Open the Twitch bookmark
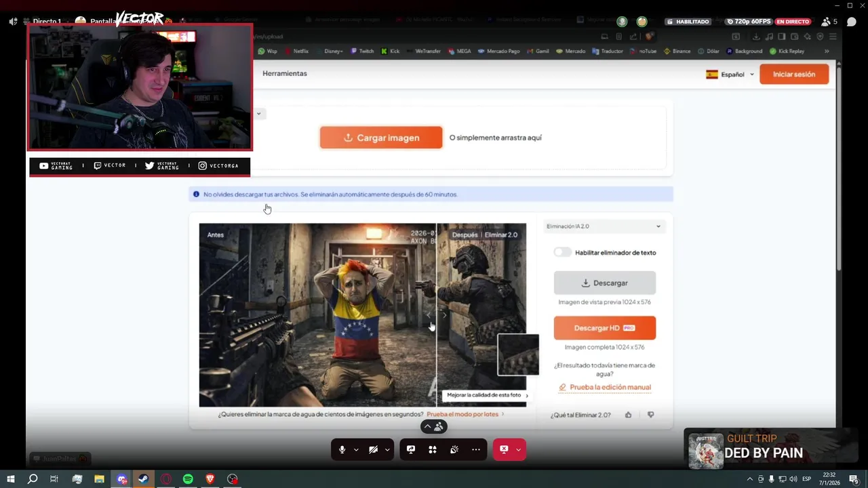The image size is (868, 488). (362, 51)
